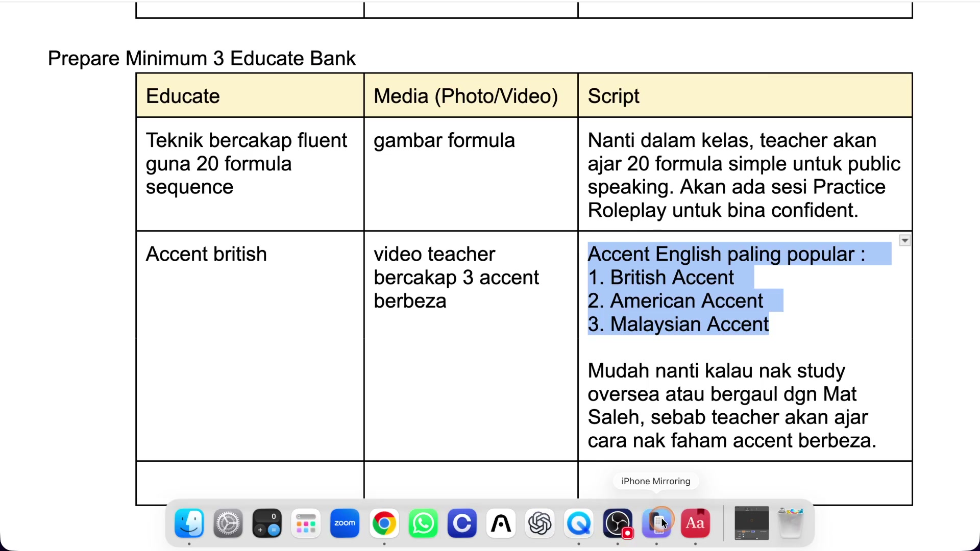This screenshot has height=551, width=980.
Task: Click the 'Educate' column header cell
Action: [250, 95]
